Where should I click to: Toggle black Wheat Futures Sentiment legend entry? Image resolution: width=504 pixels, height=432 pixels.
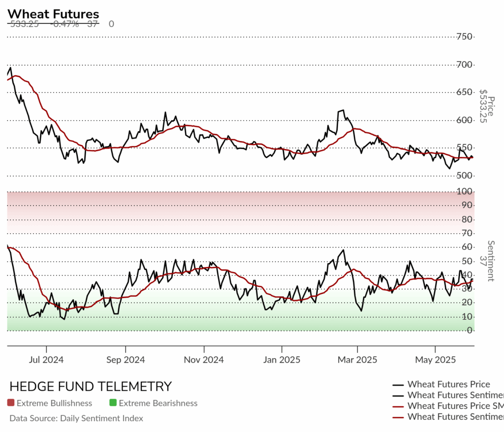[x=448, y=395]
